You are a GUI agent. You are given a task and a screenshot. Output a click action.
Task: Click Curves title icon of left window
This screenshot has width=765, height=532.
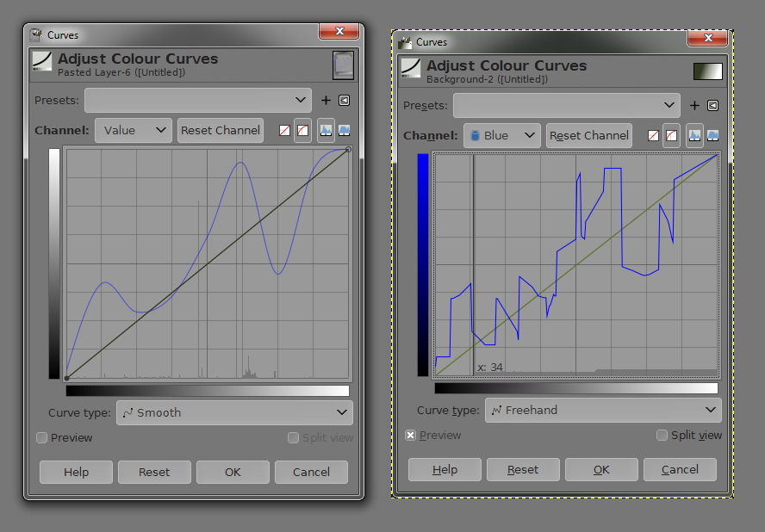pos(35,34)
